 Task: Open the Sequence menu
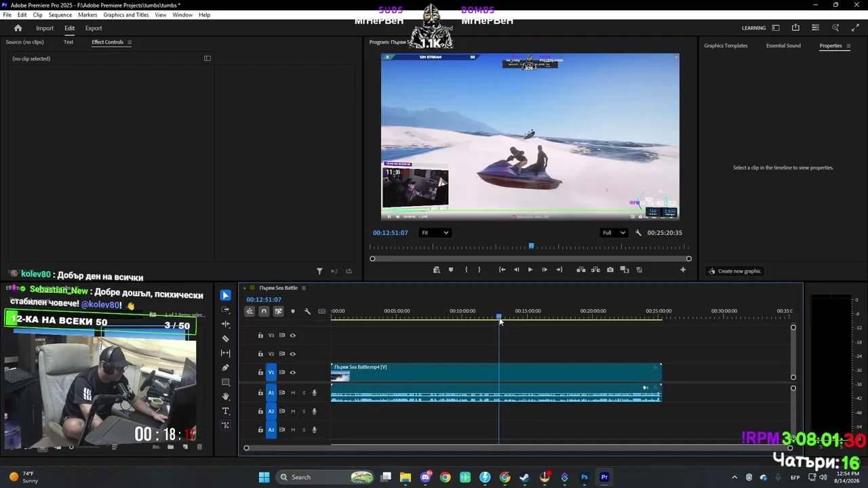pyautogui.click(x=60, y=15)
